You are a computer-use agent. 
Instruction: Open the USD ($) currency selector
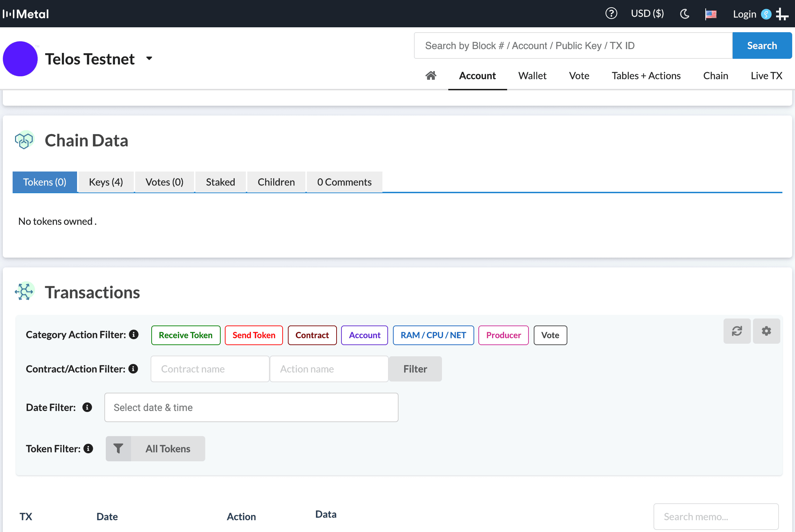647,14
